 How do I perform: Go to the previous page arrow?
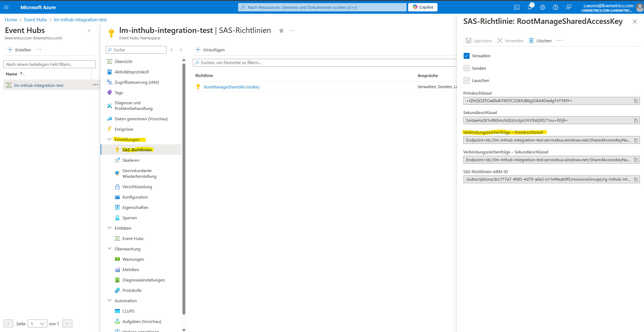[x=8, y=324]
